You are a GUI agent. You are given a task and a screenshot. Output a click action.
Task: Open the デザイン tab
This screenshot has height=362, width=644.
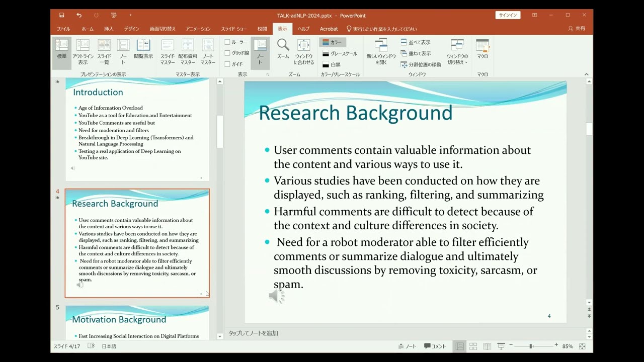point(131,29)
